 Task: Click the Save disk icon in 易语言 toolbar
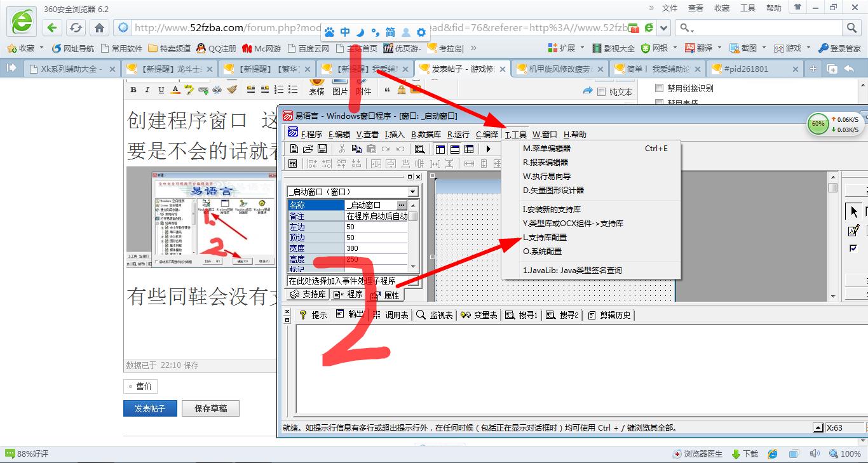point(322,149)
